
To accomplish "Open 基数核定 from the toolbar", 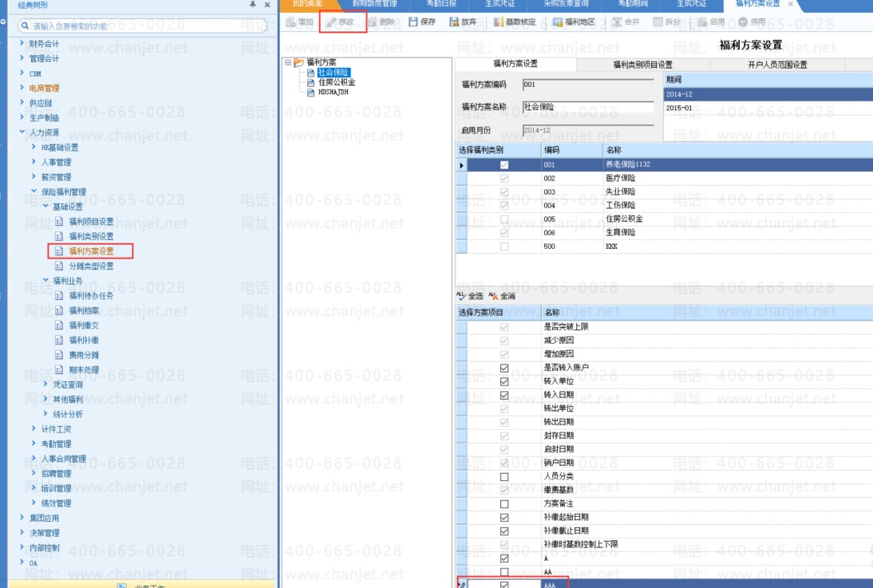I will (x=515, y=22).
